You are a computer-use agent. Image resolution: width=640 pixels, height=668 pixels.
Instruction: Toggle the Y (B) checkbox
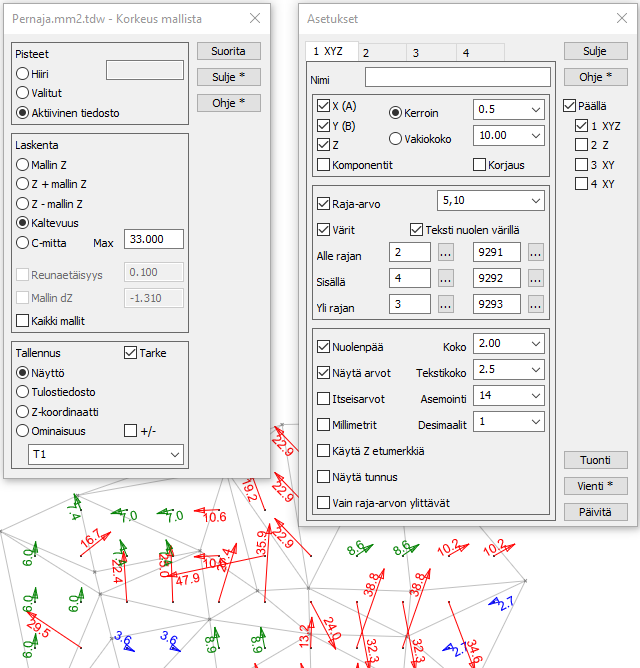pos(323,126)
